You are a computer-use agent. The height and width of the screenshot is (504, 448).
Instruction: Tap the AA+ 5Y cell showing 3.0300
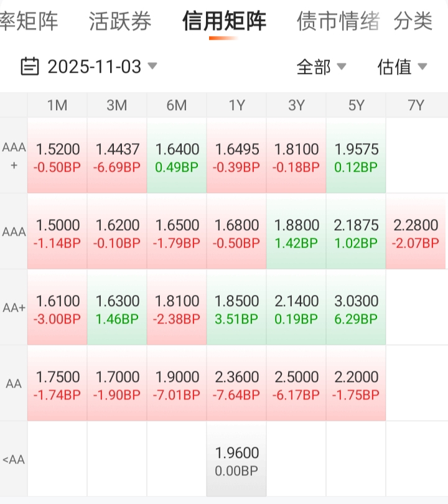(x=356, y=309)
